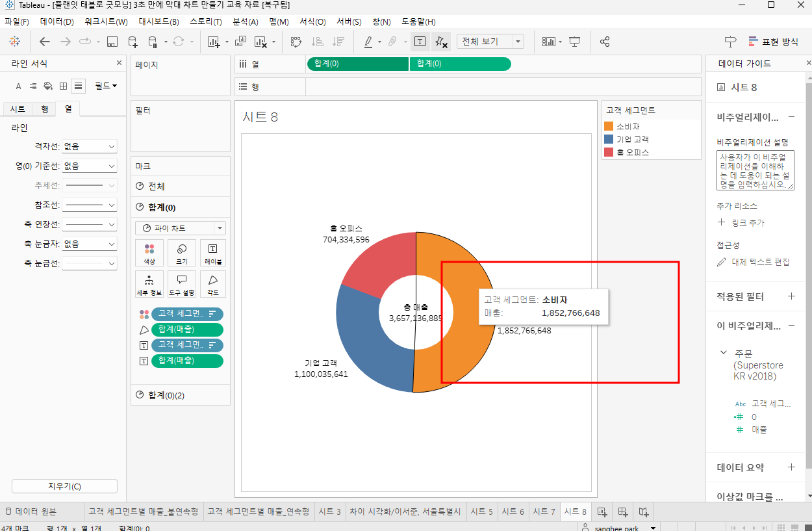Open the 영(0) 기준선 dropdown
This screenshot has width=812, height=531.
point(90,166)
